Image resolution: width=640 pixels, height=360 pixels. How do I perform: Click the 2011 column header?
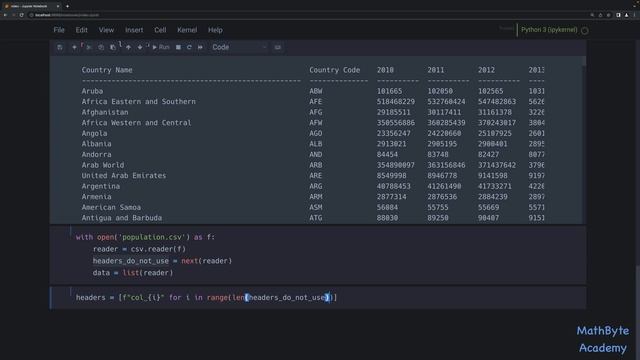tap(436, 70)
